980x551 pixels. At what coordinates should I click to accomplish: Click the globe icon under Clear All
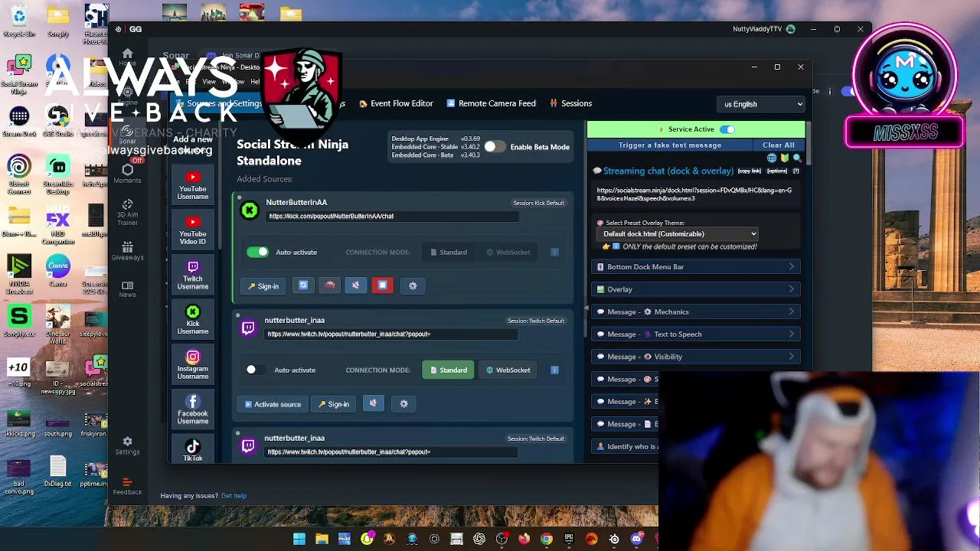772,158
